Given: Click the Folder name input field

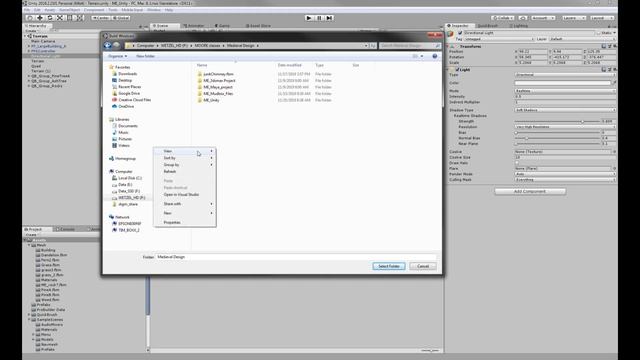Looking at the screenshot, I should coord(296,257).
